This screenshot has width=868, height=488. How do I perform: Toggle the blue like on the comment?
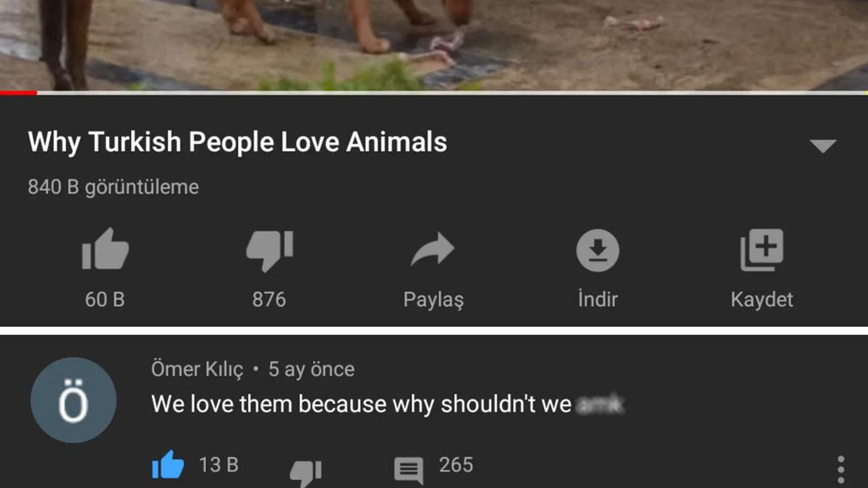pos(168,465)
